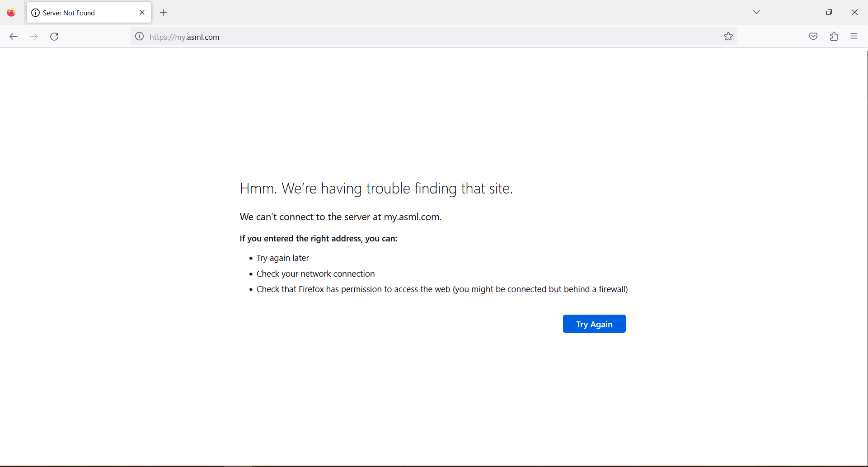Click the Save to Pocket icon

click(813, 36)
